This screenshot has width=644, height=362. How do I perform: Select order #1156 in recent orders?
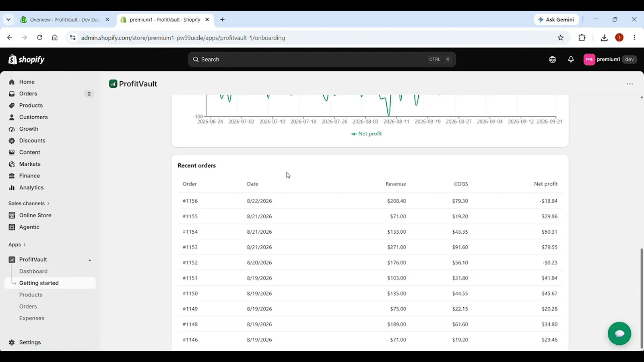tap(370, 201)
